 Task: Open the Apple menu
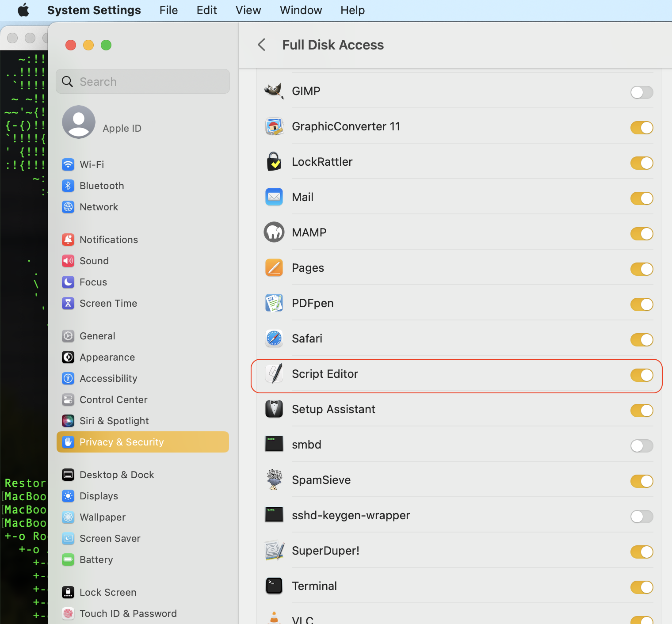coord(23,10)
